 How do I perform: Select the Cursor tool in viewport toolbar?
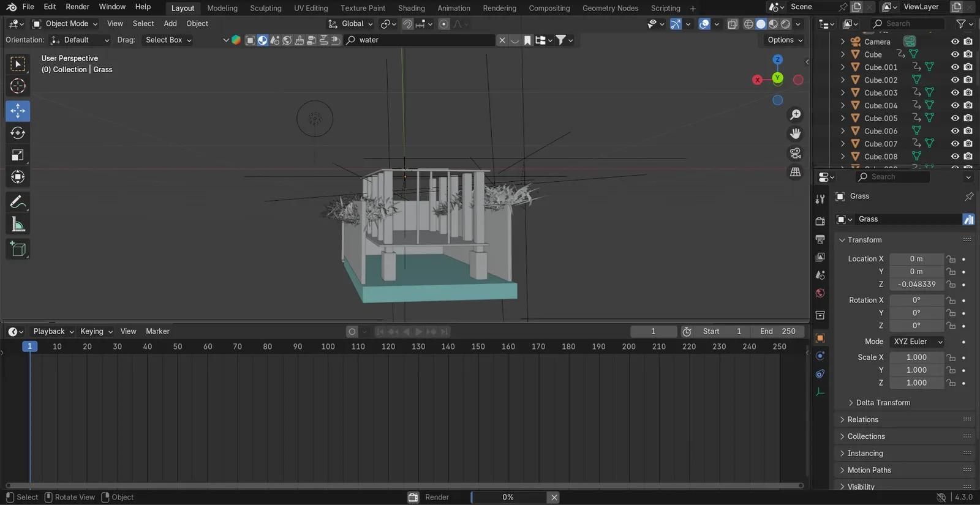point(18,86)
